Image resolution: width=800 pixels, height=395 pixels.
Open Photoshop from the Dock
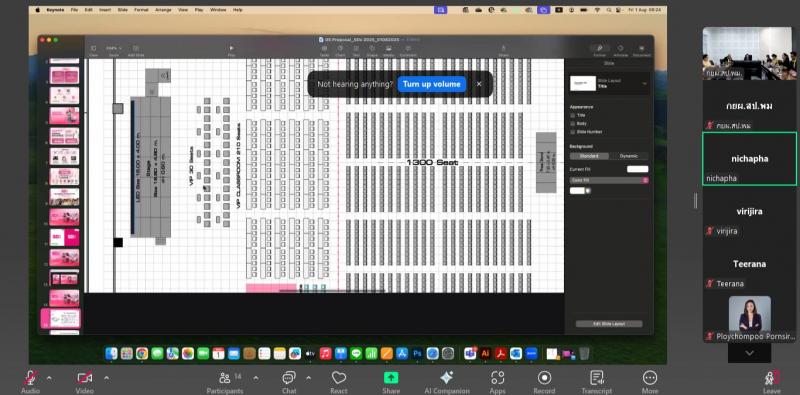tap(417, 353)
